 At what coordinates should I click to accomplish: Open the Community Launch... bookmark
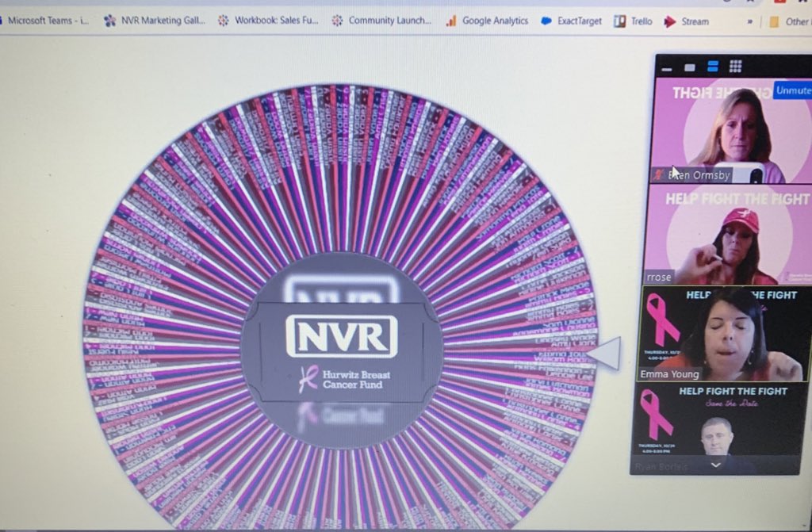pos(381,21)
